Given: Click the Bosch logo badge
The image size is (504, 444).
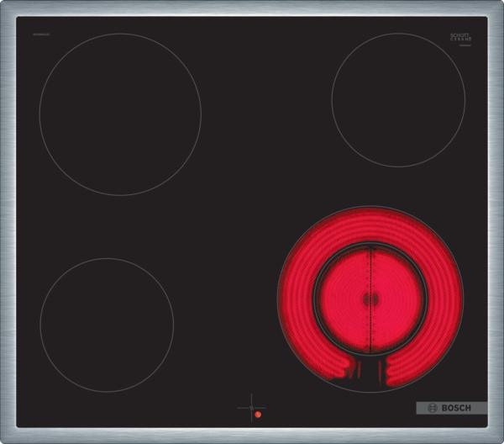Looking at the screenshot, I should tap(451, 408).
